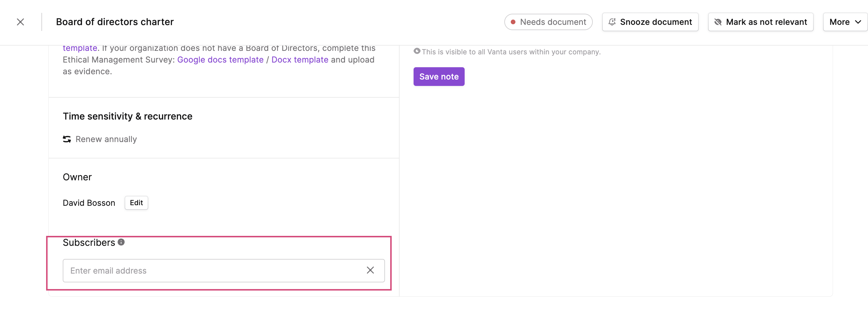Image resolution: width=868 pixels, height=311 pixels.
Task: Click the visibility eye icon beside note text
Action: pyautogui.click(x=417, y=51)
